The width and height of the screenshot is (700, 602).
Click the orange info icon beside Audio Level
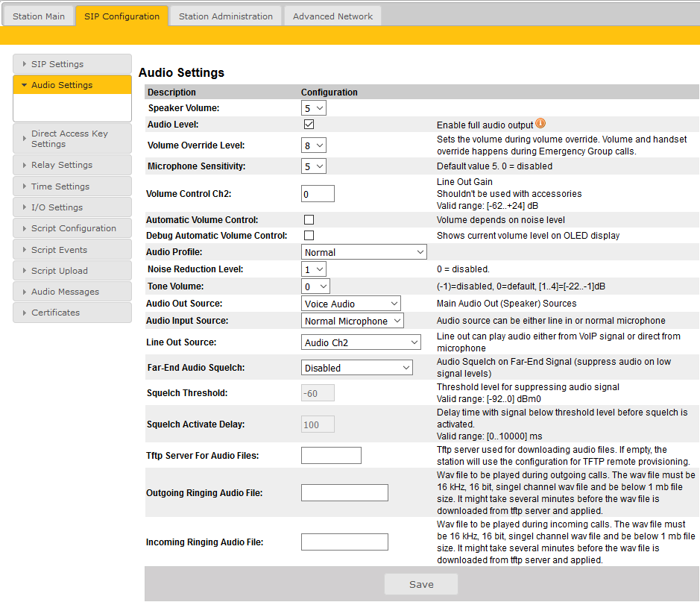click(540, 124)
